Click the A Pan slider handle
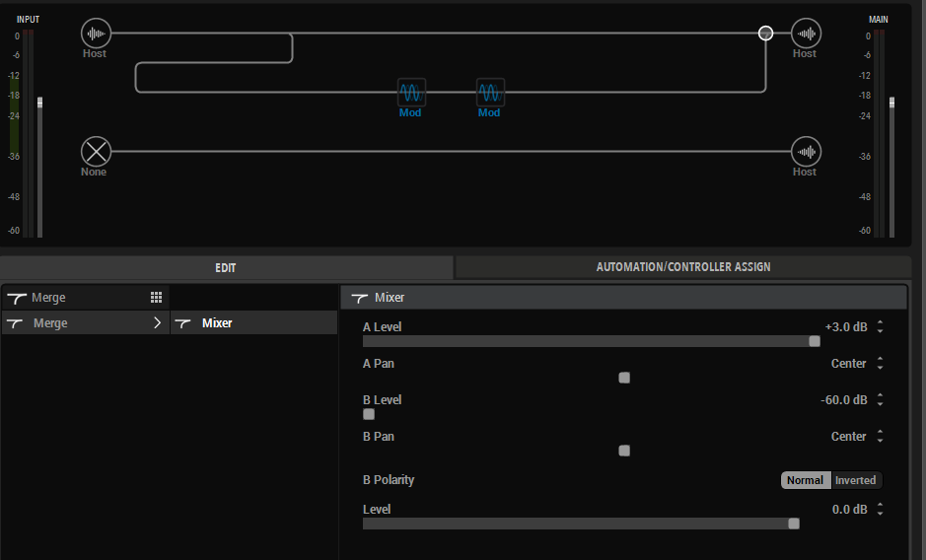 coord(624,378)
